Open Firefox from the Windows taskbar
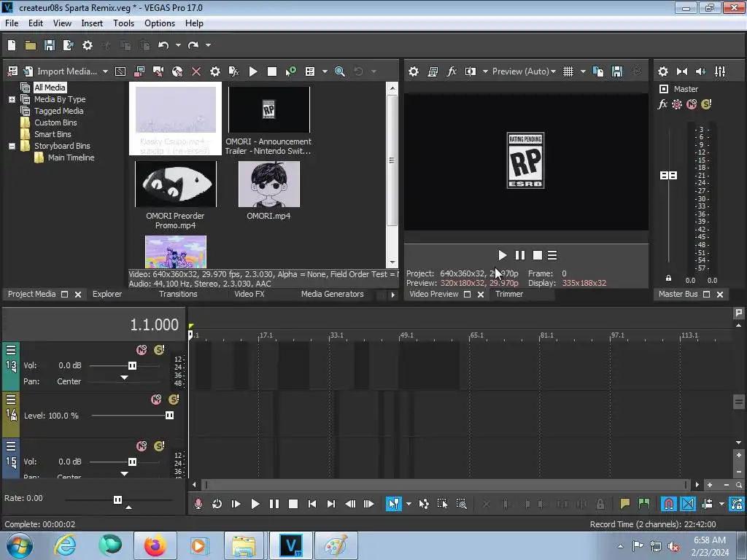Screen dimensions: 747x560 (155, 545)
